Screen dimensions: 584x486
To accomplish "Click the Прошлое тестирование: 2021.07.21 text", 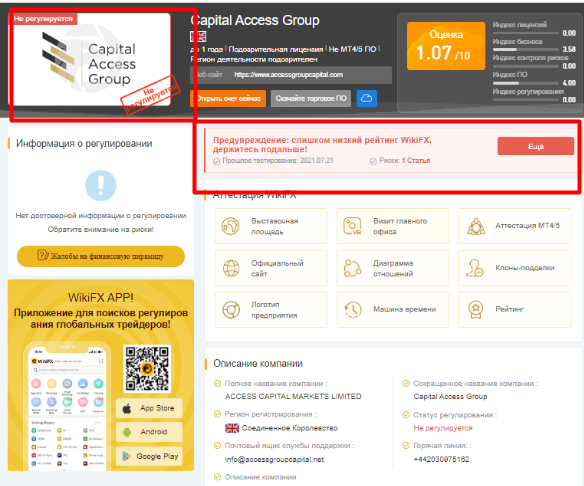I will [x=278, y=161].
